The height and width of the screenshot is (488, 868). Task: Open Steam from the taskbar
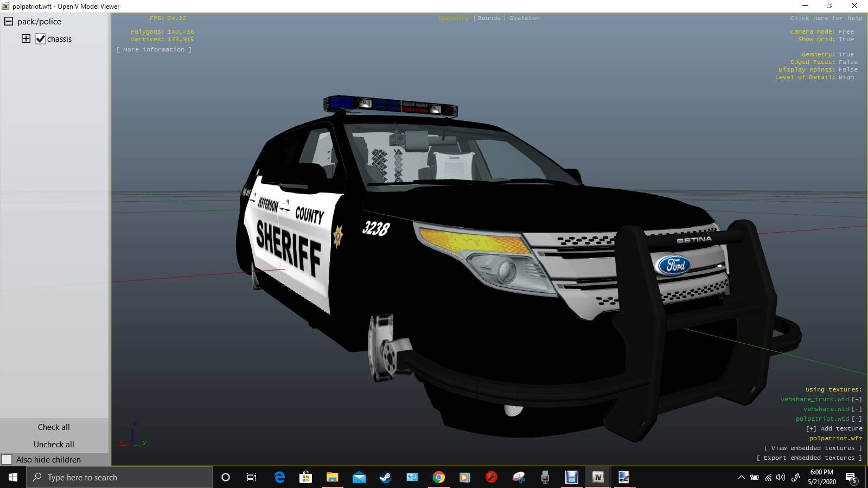[386, 477]
